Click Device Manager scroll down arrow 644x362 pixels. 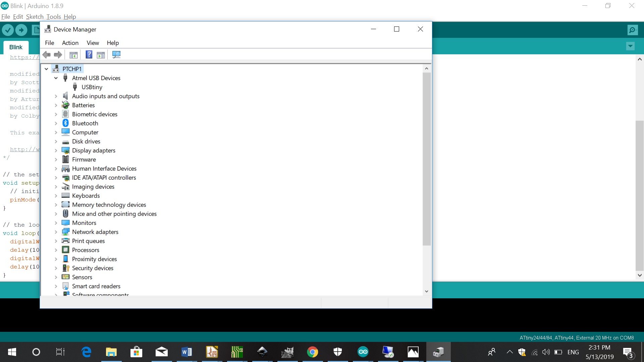[426, 291]
